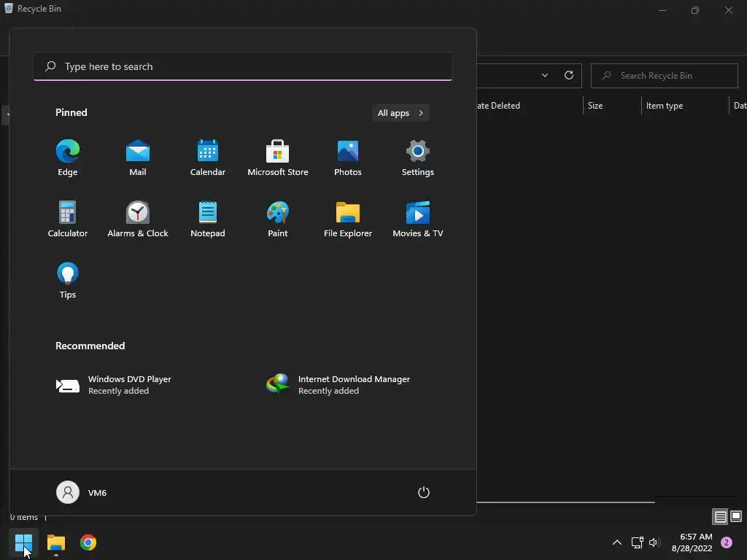Launch Alarms & Clock
Viewport: 747px width, 560px height.
coord(138,219)
